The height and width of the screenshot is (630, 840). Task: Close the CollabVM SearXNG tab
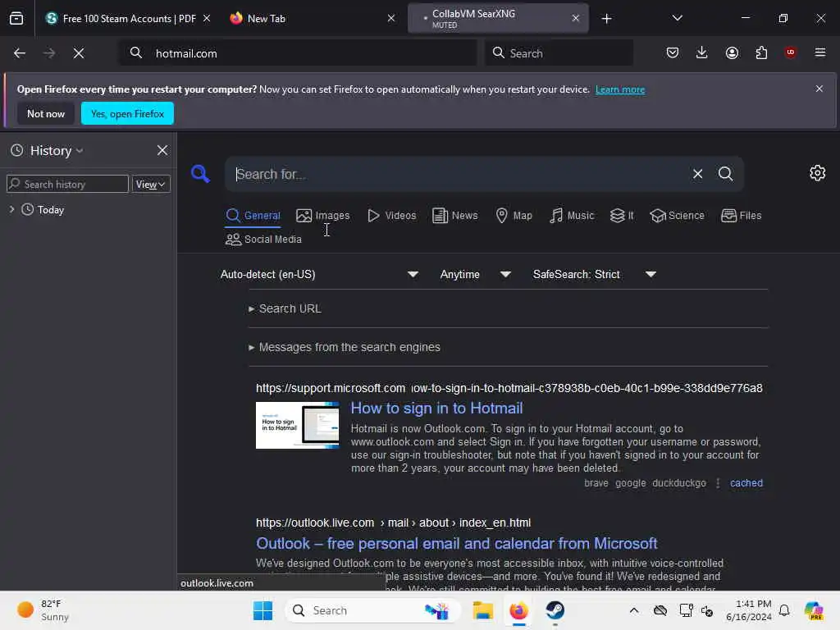575,18
